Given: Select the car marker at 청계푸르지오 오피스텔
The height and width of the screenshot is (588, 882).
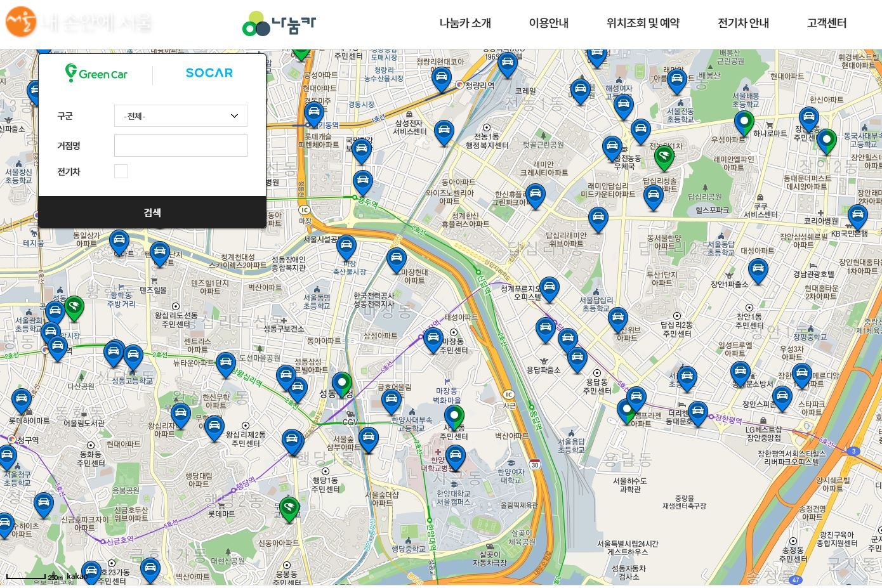Looking at the screenshot, I should pos(549,289).
